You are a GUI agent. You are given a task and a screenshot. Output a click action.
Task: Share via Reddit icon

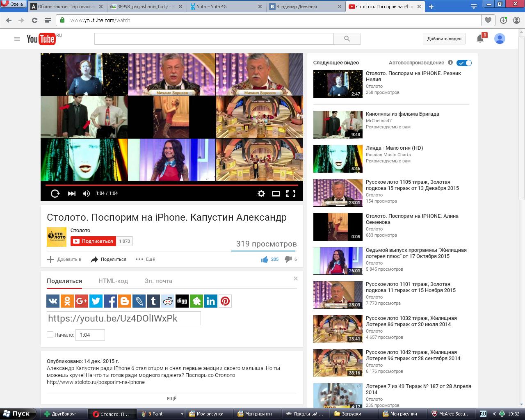tap(168, 301)
